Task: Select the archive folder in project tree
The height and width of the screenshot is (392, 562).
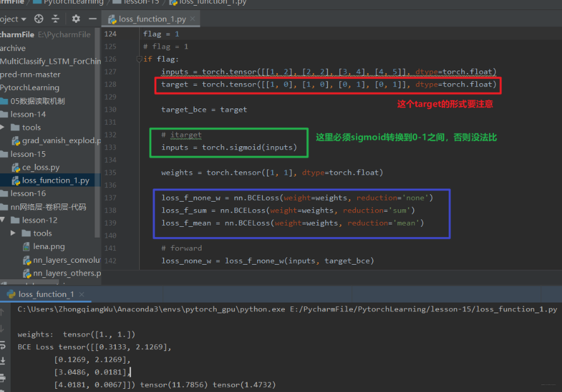Action: coord(13,48)
